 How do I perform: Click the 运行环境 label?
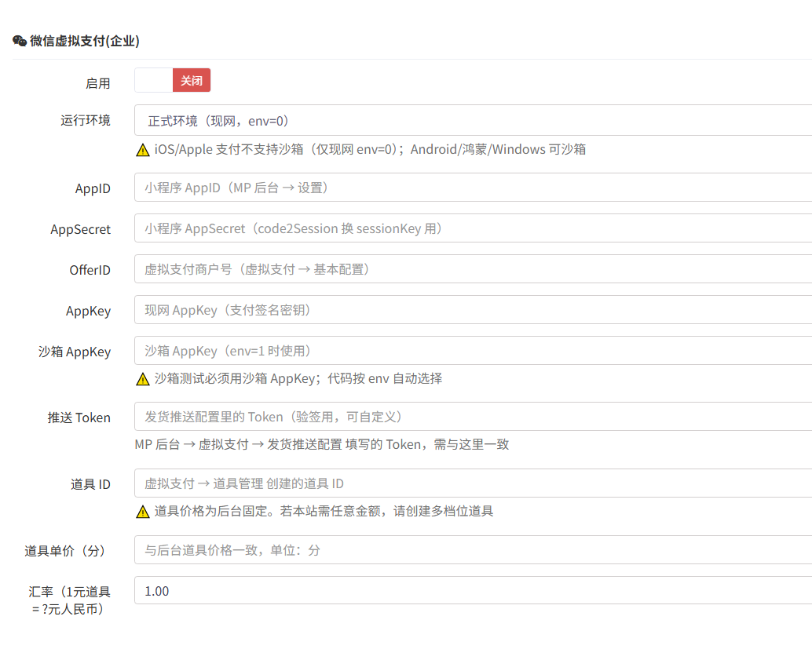click(86, 120)
